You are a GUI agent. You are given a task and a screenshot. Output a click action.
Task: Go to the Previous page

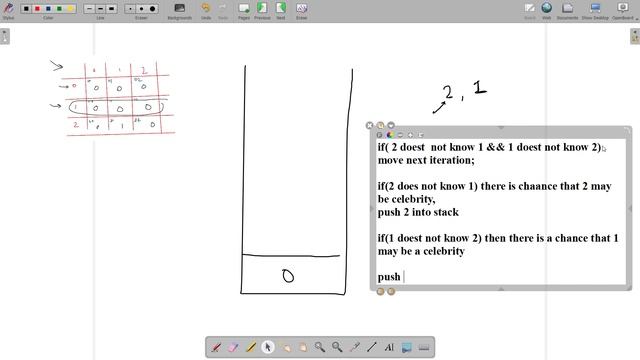pyautogui.click(x=262, y=11)
